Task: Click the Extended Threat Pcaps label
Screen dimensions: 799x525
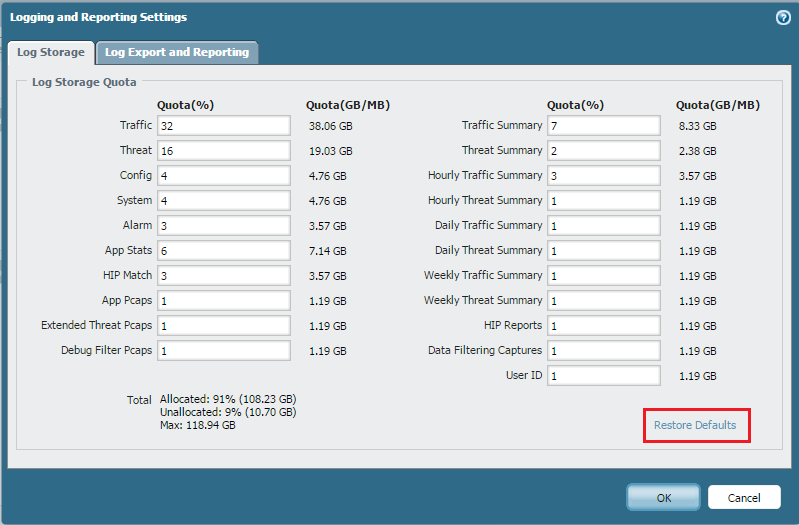Action: coord(96,325)
